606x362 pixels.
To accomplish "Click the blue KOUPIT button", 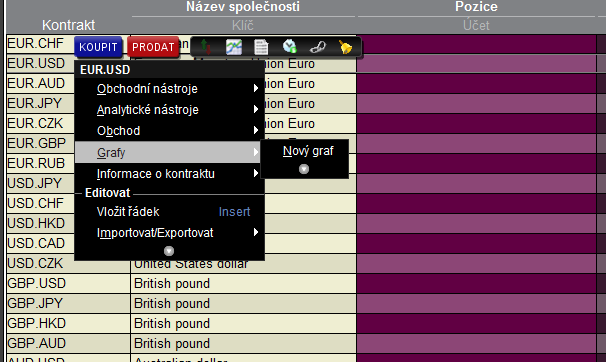I will click(98, 47).
